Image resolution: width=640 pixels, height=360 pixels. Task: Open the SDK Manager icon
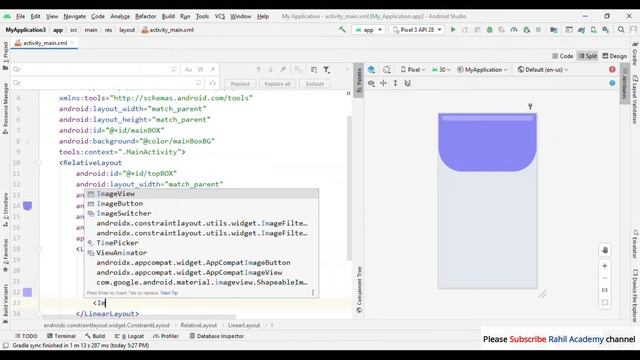[606, 30]
